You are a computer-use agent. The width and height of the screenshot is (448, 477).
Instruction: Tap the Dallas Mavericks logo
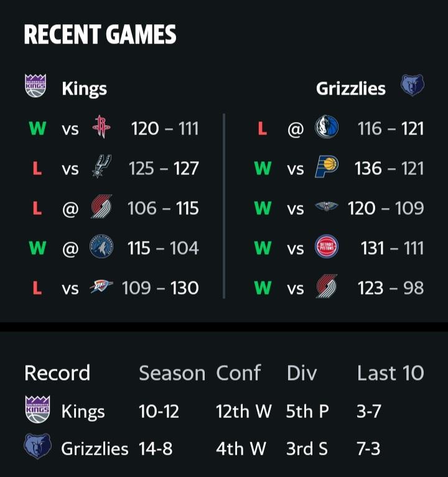(327, 127)
